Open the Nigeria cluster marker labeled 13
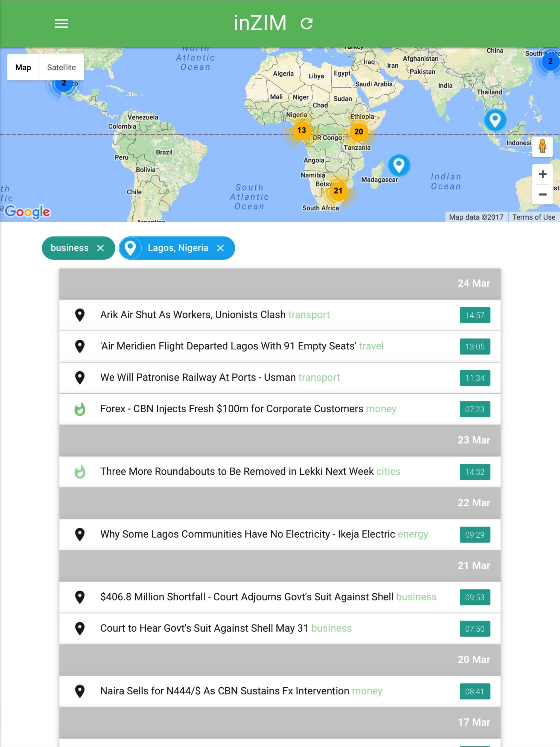The width and height of the screenshot is (560, 747). point(302,130)
